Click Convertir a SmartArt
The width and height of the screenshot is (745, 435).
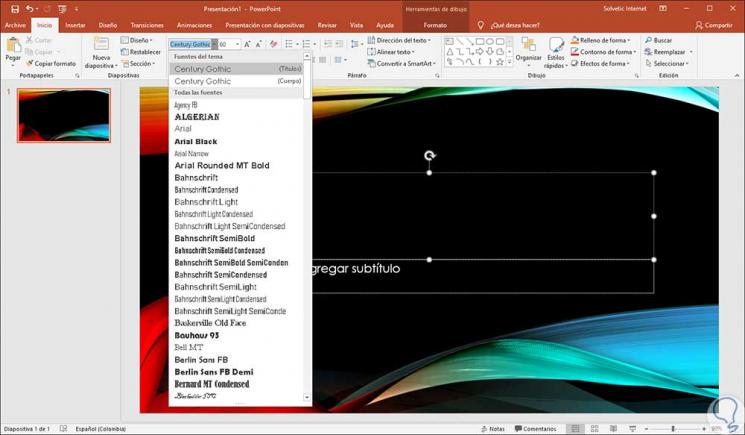pyautogui.click(x=402, y=63)
